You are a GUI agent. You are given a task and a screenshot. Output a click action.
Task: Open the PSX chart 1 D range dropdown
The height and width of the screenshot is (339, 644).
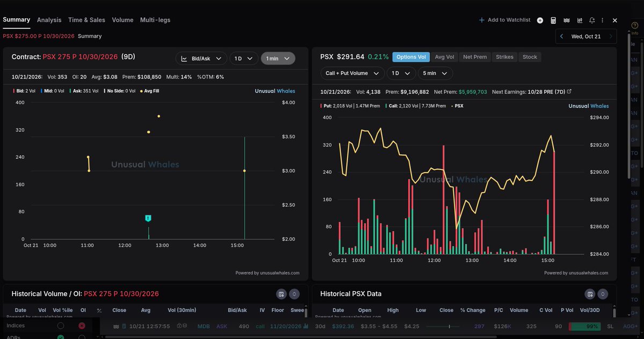402,73
